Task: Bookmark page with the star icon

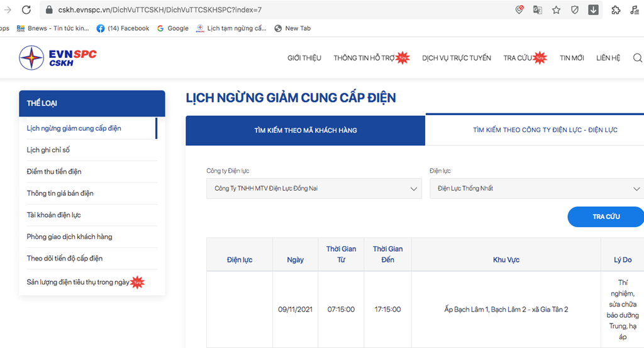Action: click(x=556, y=10)
